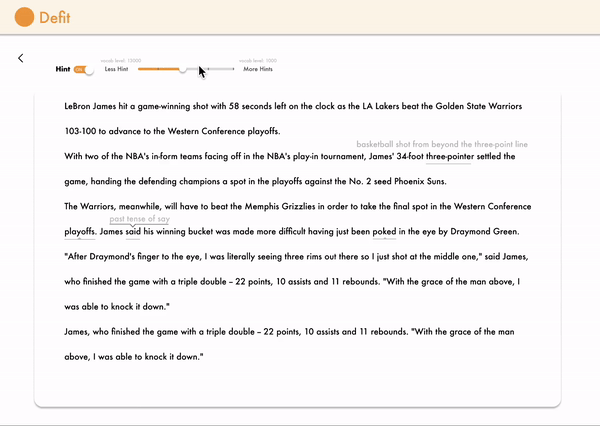
Task: Click the hint 'past tense of say'
Action: 140,219
